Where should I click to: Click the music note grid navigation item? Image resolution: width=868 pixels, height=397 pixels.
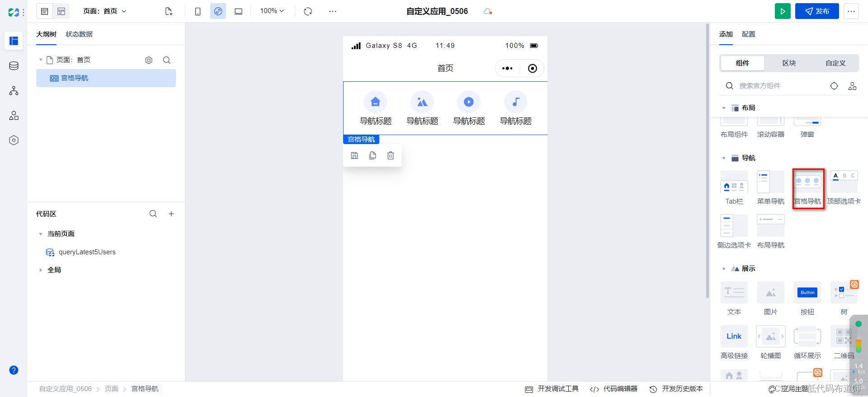[515, 108]
